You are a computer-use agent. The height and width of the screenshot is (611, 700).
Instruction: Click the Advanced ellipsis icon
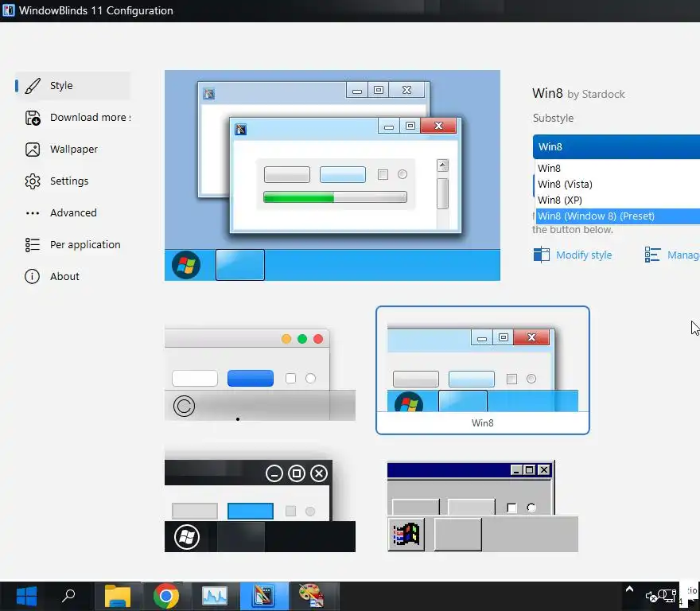(33, 213)
